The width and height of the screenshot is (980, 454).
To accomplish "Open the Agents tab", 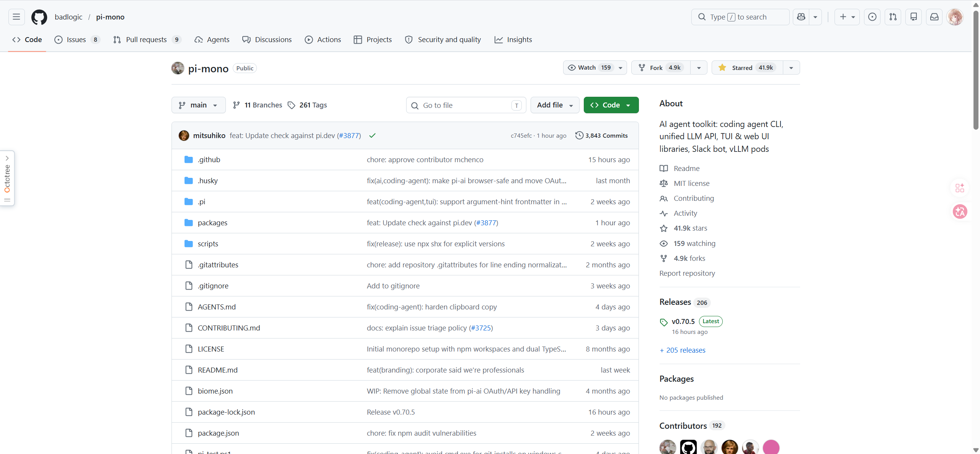I will pyautogui.click(x=212, y=39).
